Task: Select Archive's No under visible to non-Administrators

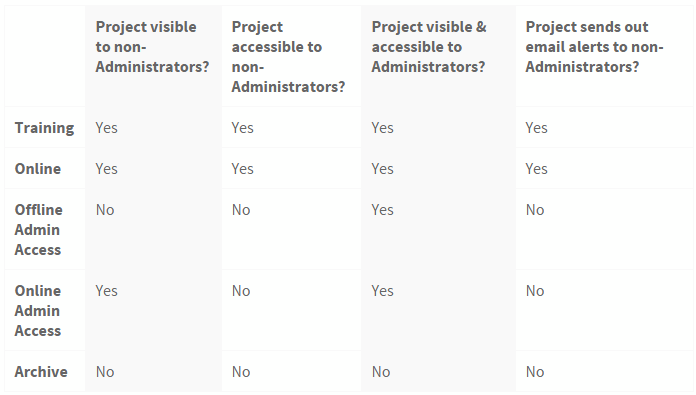Action: (x=105, y=371)
